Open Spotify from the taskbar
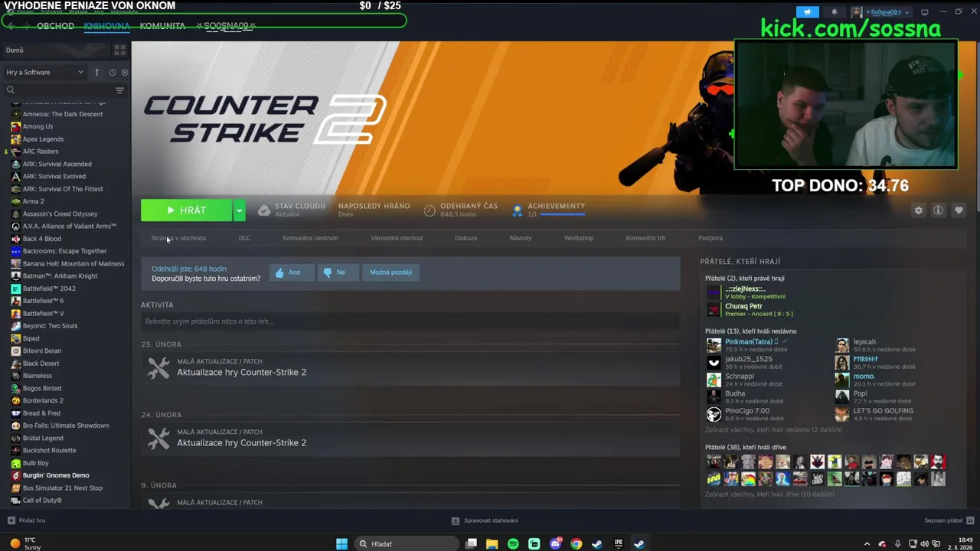The width and height of the screenshot is (980, 551). pyautogui.click(x=513, y=544)
